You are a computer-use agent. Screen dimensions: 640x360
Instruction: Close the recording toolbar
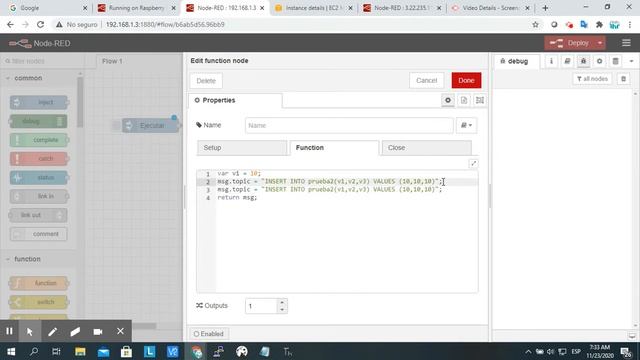click(120, 331)
